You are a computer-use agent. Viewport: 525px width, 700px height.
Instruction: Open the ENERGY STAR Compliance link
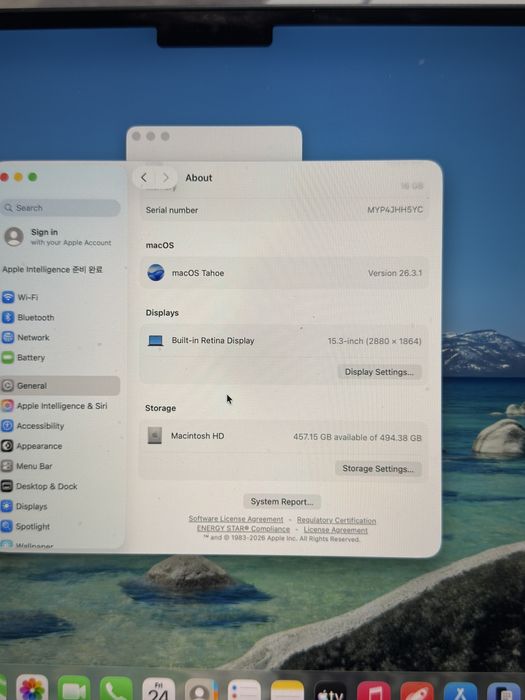click(243, 529)
